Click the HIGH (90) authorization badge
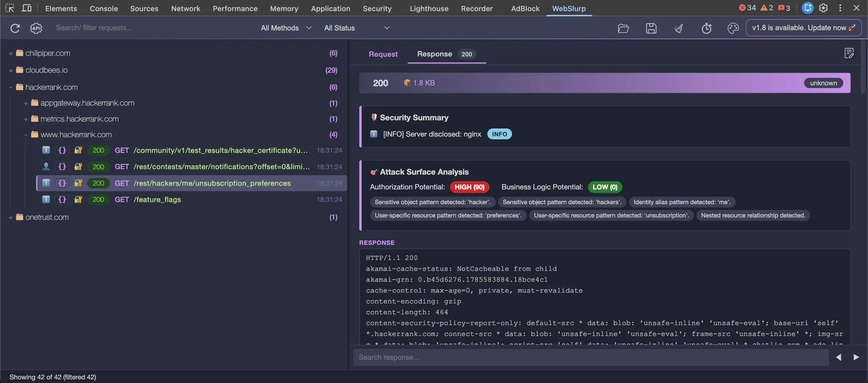868x383 pixels. 469,187
